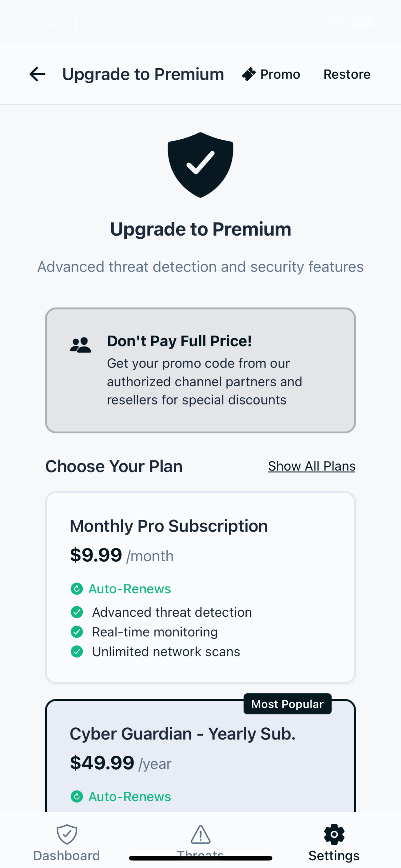Tap the back arrow icon
The width and height of the screenshot is (401, 868).
click(37, 74)
